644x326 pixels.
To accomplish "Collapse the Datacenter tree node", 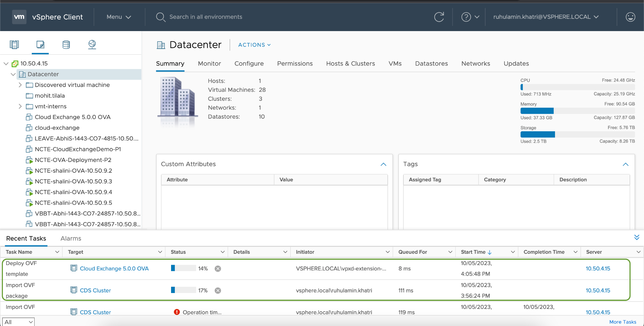I will pyautogui.click(x=13, y=74).
